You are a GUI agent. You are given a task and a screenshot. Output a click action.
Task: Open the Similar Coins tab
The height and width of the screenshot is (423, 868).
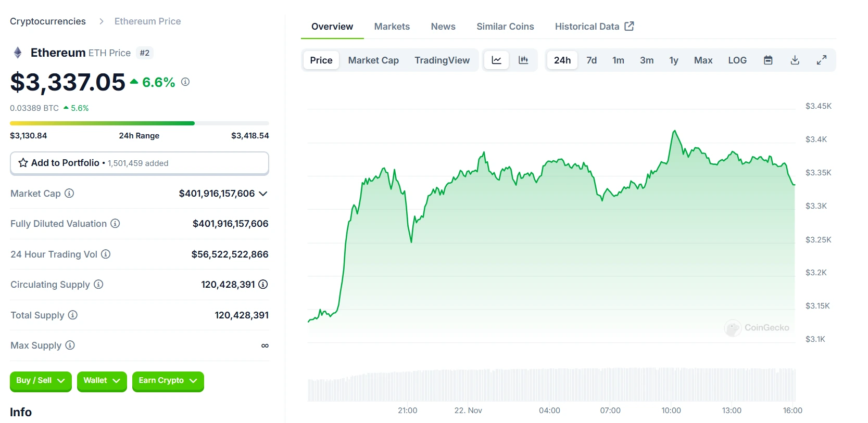tap(505, 27)
